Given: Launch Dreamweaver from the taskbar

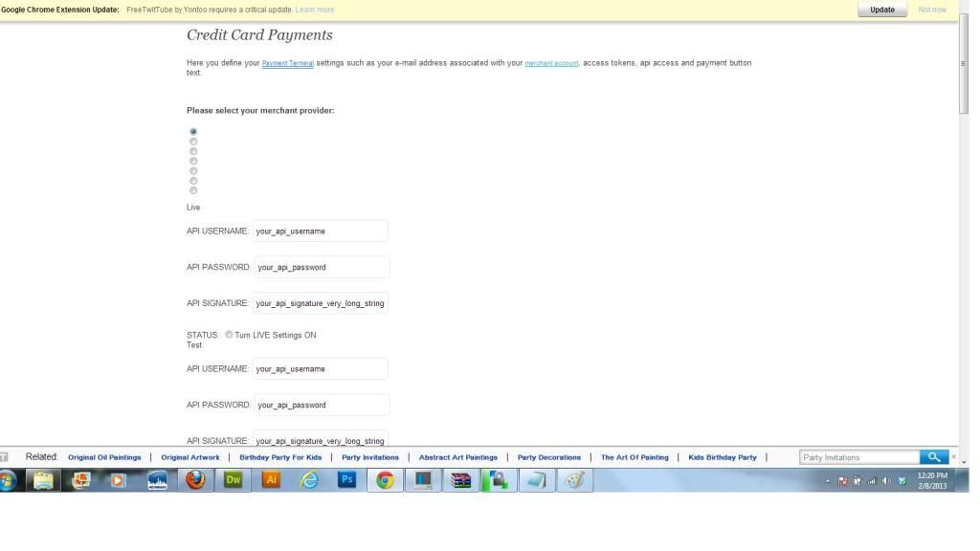Looking at the screenshot, I should pyautogui.click(x=234, y=480).
